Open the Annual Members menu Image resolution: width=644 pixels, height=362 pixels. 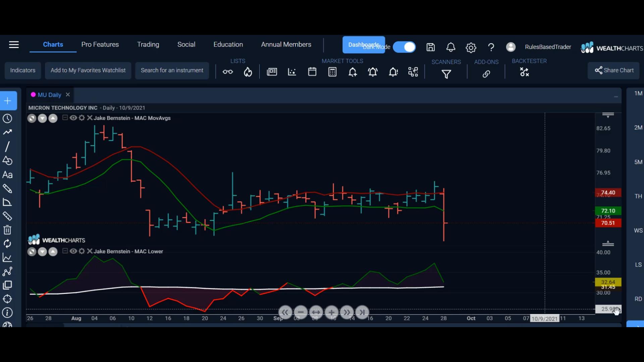[x=286, y=45]
